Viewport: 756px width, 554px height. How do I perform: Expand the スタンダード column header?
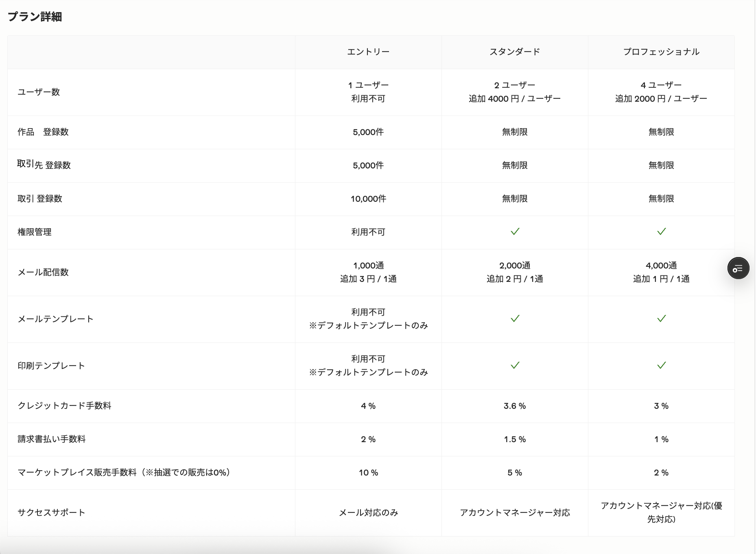[514, 52]
